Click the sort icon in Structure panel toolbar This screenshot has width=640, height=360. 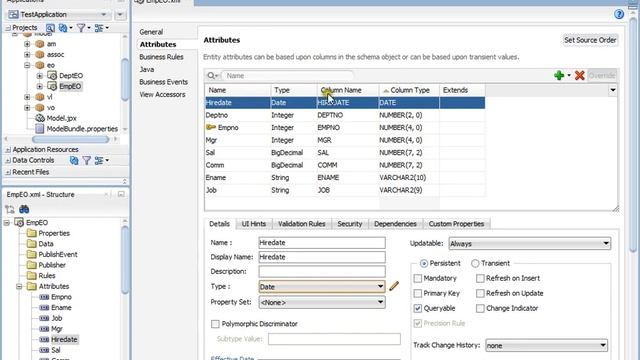10,209
